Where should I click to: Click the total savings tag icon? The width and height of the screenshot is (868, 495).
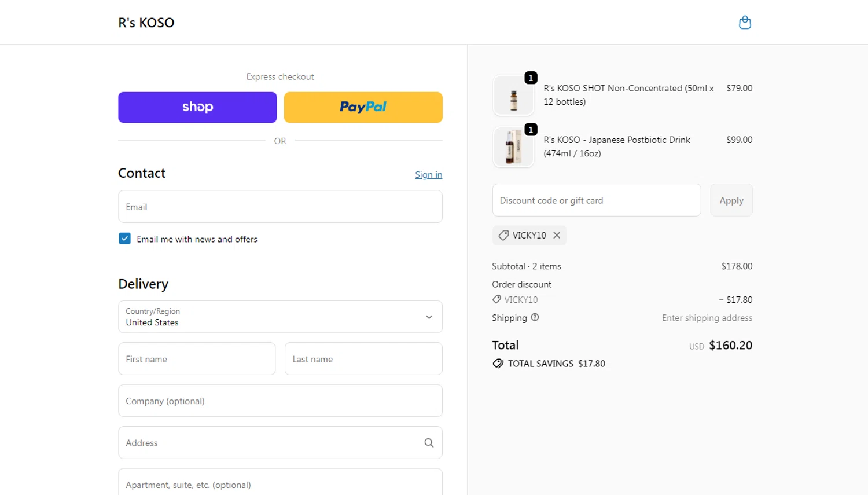[498, 364]
